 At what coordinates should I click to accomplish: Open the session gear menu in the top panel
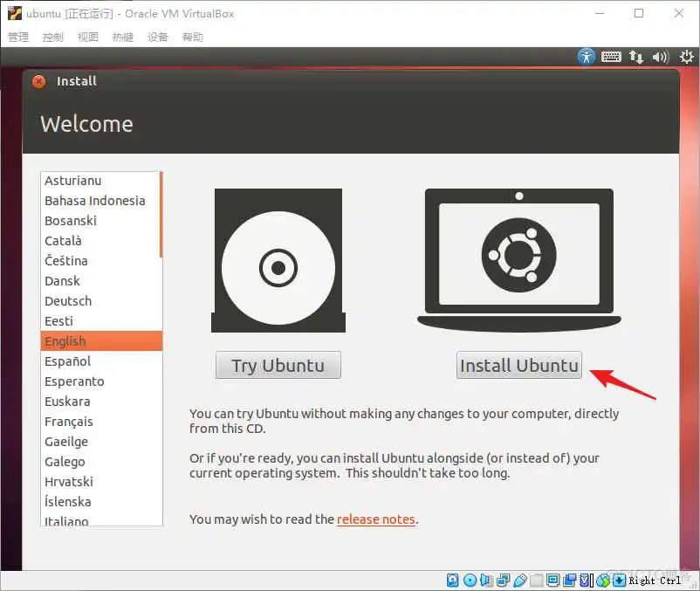coord(686,56)
